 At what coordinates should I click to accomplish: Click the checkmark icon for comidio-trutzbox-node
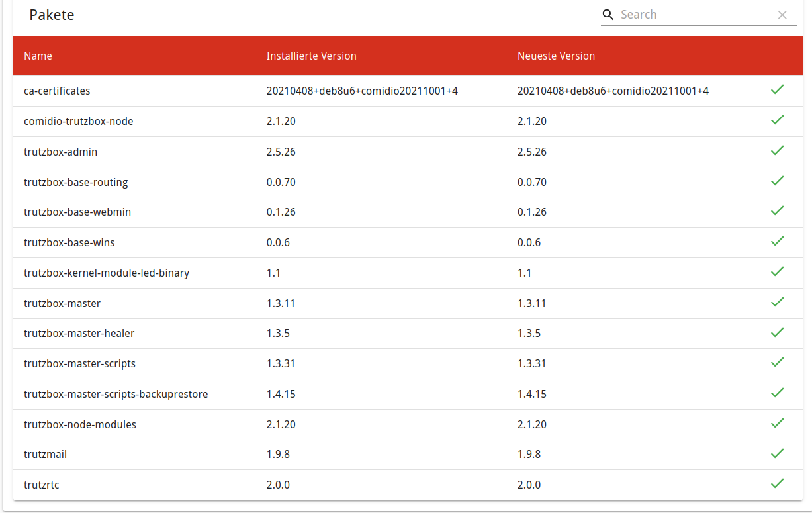point(777,120)
